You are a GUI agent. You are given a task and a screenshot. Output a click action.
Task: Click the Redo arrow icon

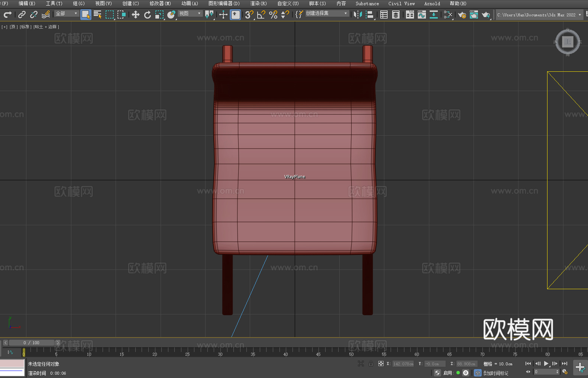coord(7,14)
